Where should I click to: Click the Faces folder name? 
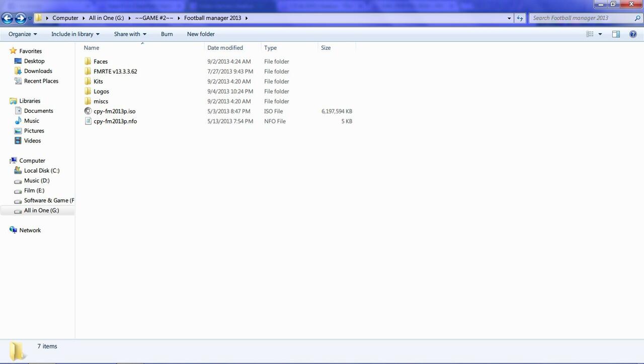pyautogui.click(x=101, y=61)
